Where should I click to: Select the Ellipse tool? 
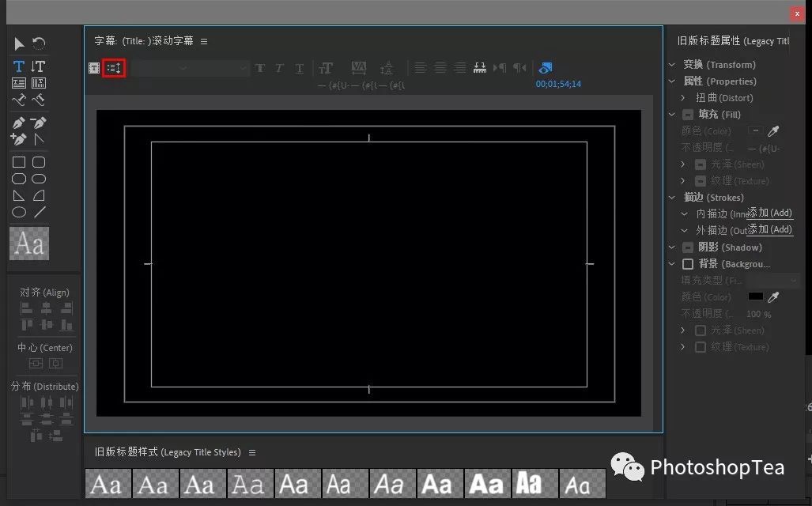tap(19, 213)
